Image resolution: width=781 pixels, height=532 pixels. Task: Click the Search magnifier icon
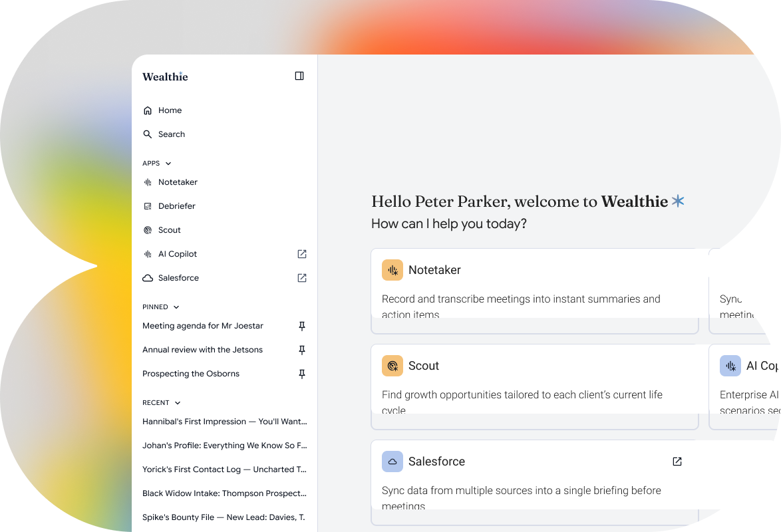tap(148, 134)
